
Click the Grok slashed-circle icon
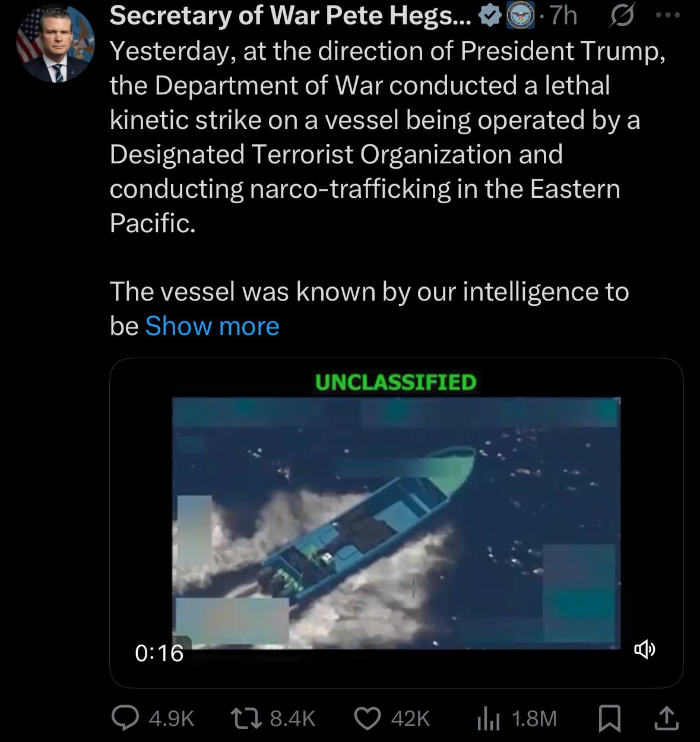point(619,16)
